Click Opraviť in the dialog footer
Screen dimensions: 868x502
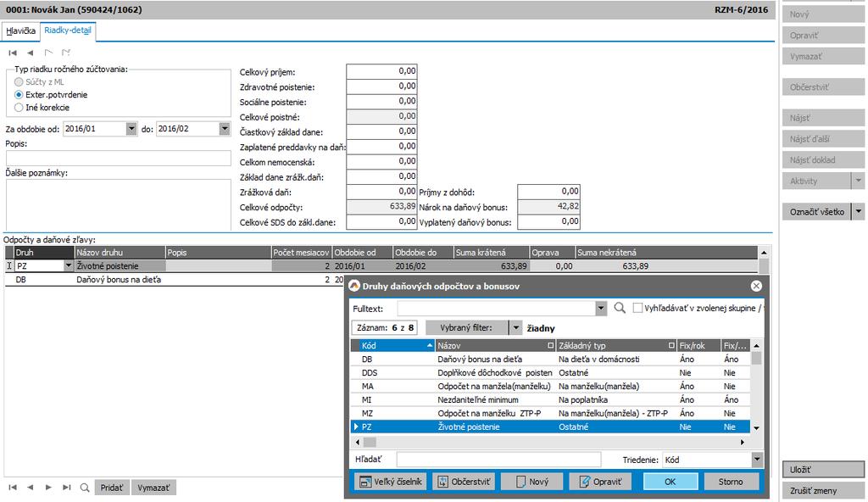[x=600, y=482]
